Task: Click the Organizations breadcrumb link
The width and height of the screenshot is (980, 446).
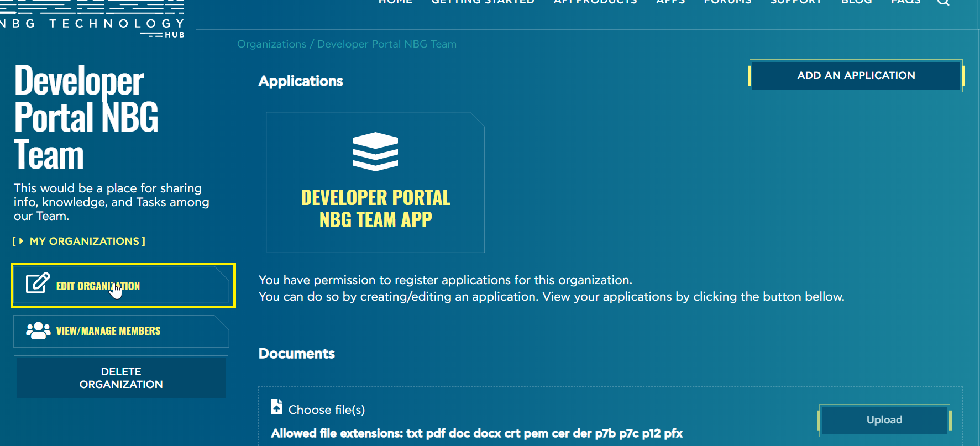Action: coord(271,44)
